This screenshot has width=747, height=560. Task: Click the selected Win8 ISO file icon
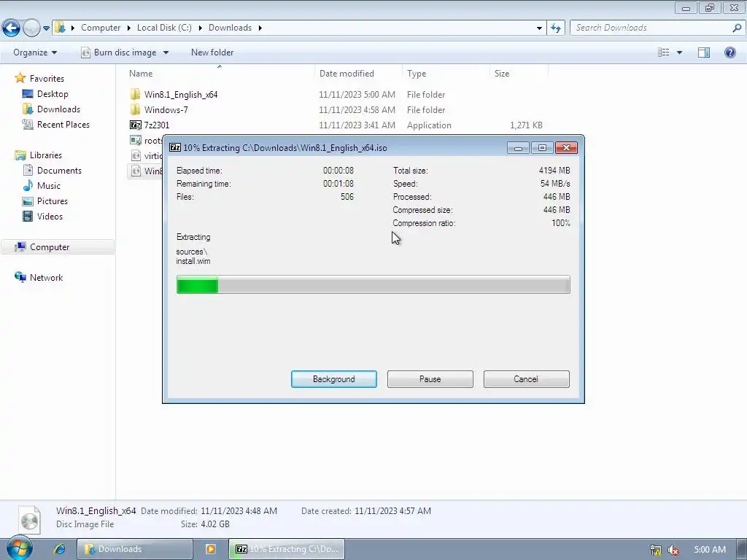point(135,171)
